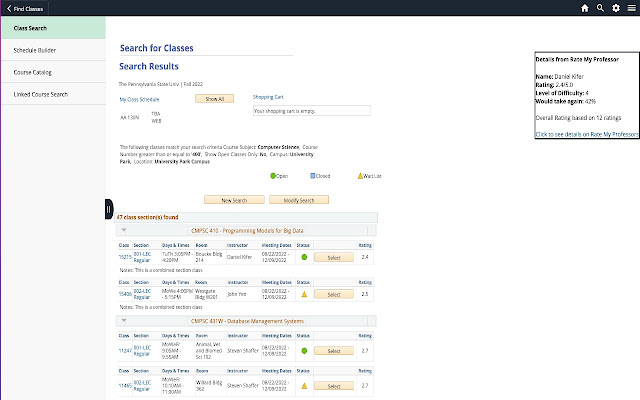640x400 pixels.
Task: Click rating 2.5 for class 15406
Action: click(x=364, y=294)
